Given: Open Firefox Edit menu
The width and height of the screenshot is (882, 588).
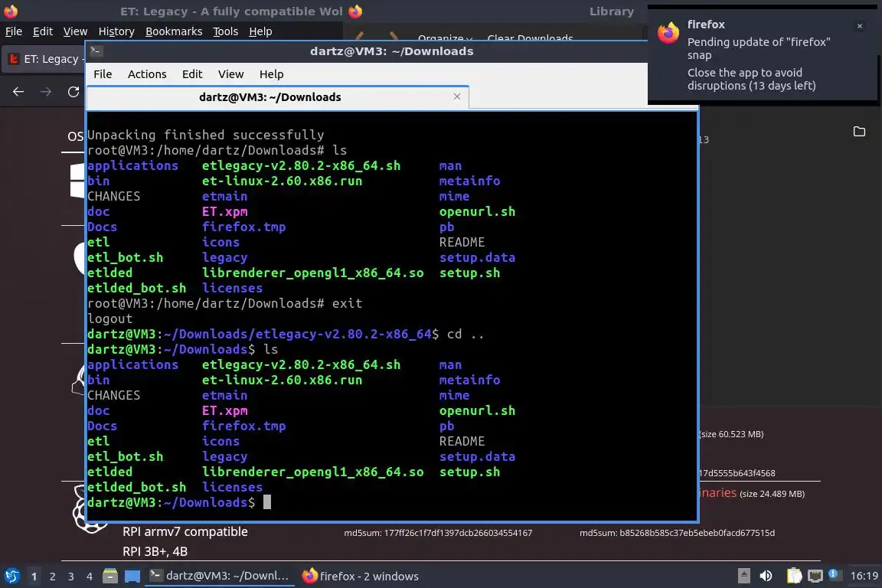Looking at the screenshot, I should coord(43,31).
